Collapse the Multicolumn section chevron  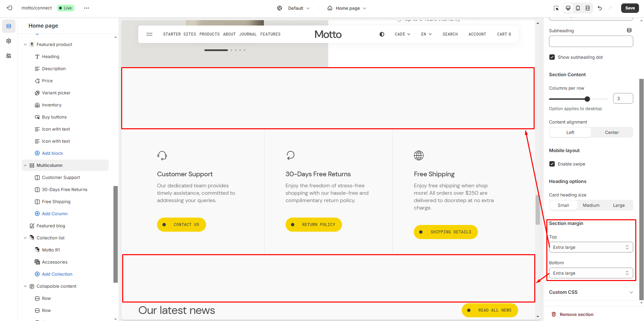click(x=25, y=165)
